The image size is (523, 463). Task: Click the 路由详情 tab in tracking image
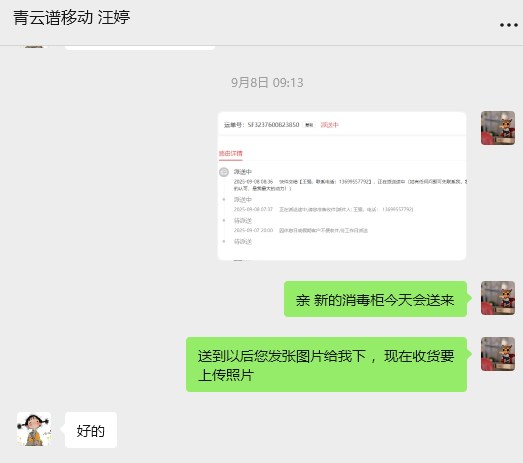tap(230, 153)
